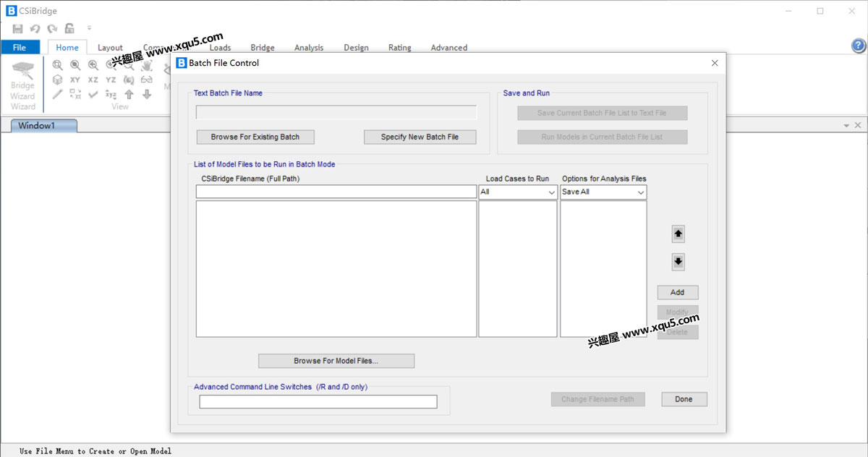This screenshot has height=457, width=868.
Task: Open the File menu
Action: point(20,48)
